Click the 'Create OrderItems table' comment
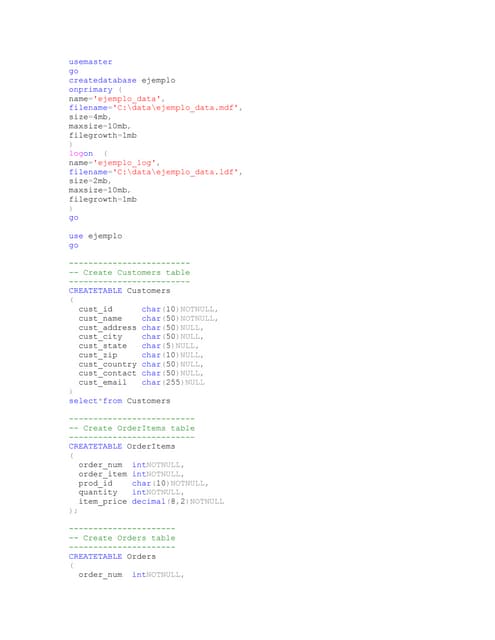Screen dimensions: 495x640 click(131, 428)
